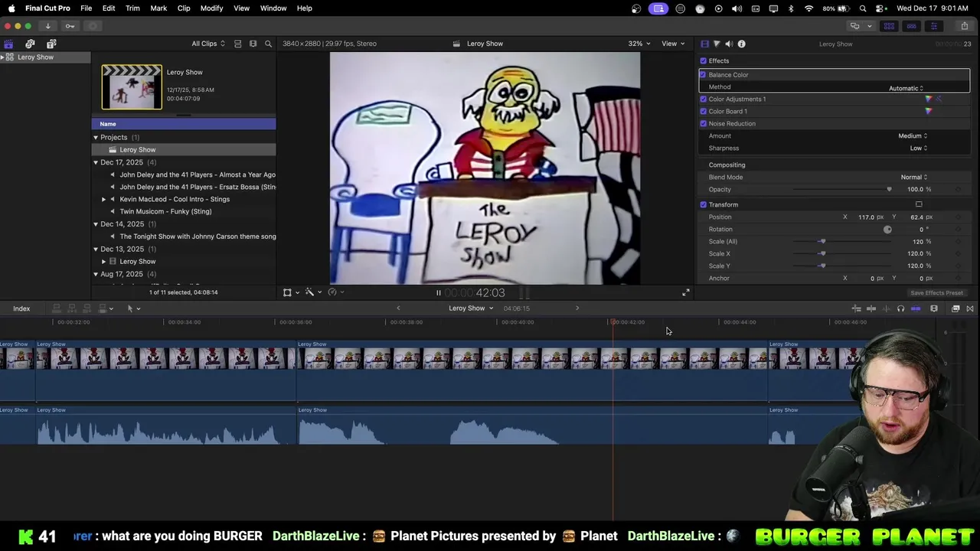Show the Audio inspector speaker icon

729,44
